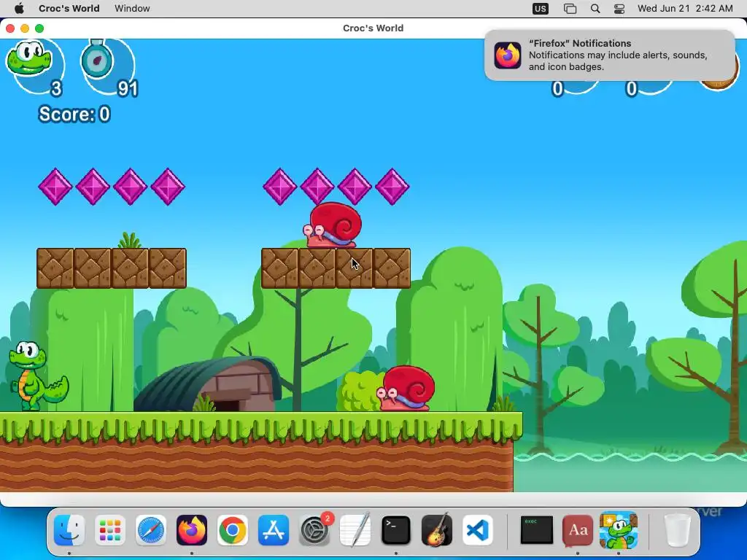Click the red snail on the brick platform
747x560 pixels.
click(333, 225)
